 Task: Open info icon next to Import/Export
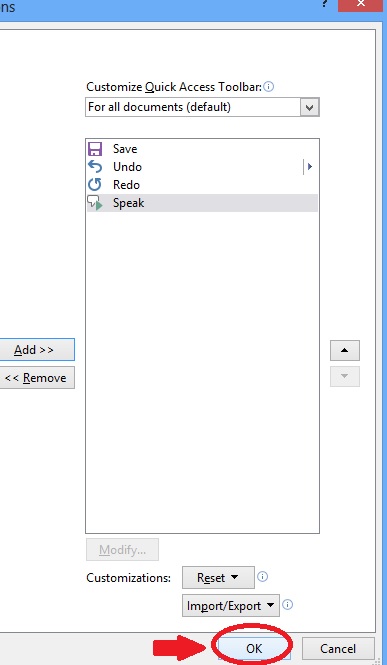[x=287, y=605]
